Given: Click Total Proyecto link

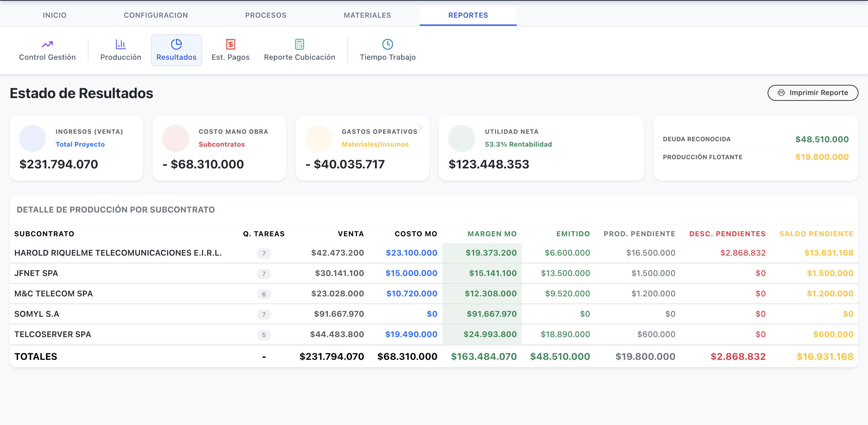Looking at the screenshot, I should tap(80, 144).
